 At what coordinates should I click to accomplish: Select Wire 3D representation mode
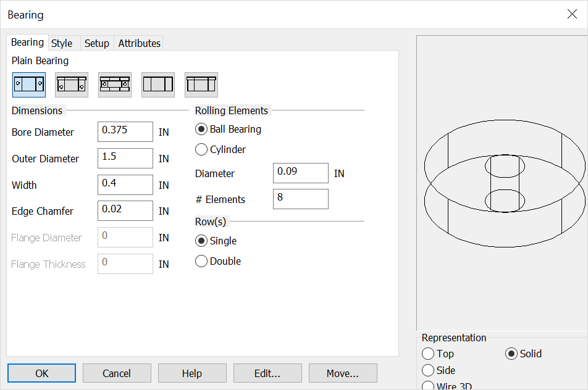429,386
